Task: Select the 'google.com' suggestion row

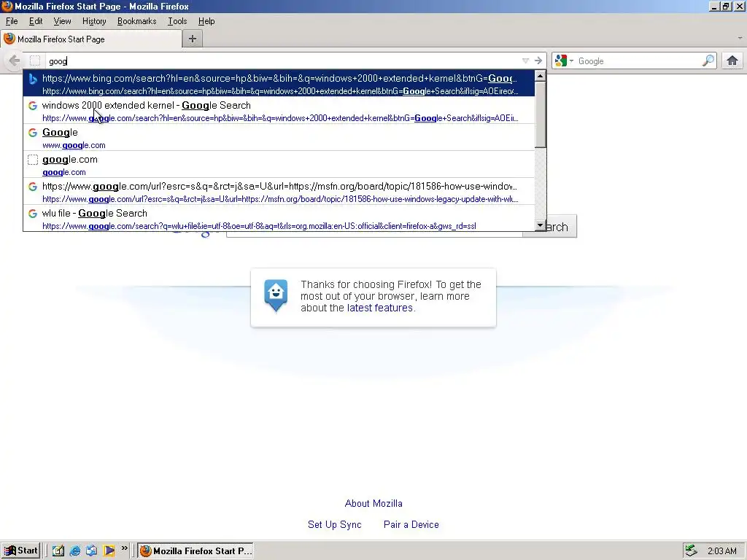Action: pyautogui.click(x=279, y=165)
